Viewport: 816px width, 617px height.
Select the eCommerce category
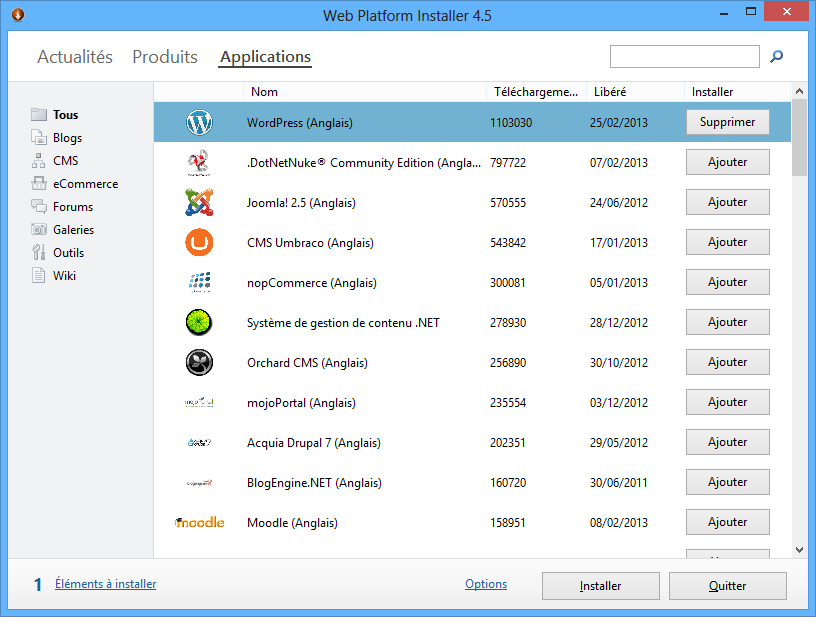click(x=85, y=184)
